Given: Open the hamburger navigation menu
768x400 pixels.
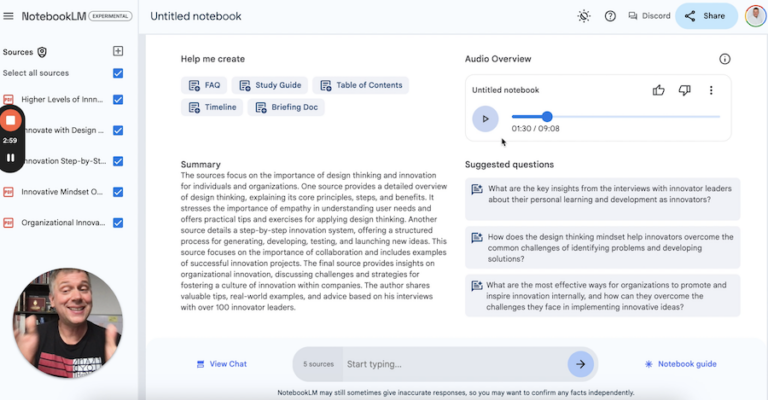Looking at the screenshot, I should pyautogui.click(x=8, y=16).
